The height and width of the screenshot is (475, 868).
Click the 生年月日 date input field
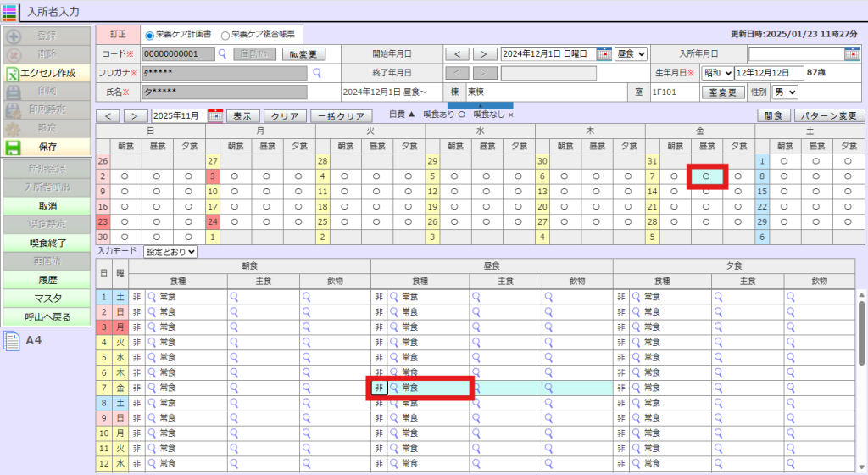click(767, 73)
